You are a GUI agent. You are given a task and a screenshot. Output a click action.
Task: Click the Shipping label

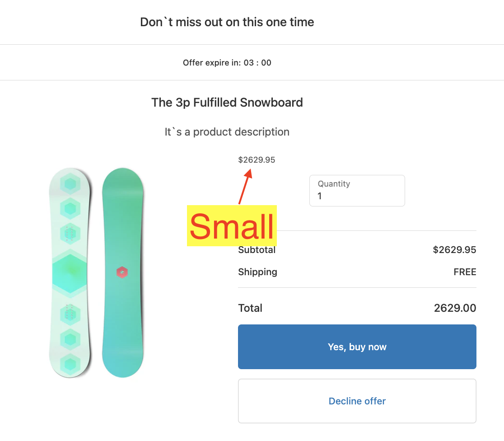tap(257, 272)
